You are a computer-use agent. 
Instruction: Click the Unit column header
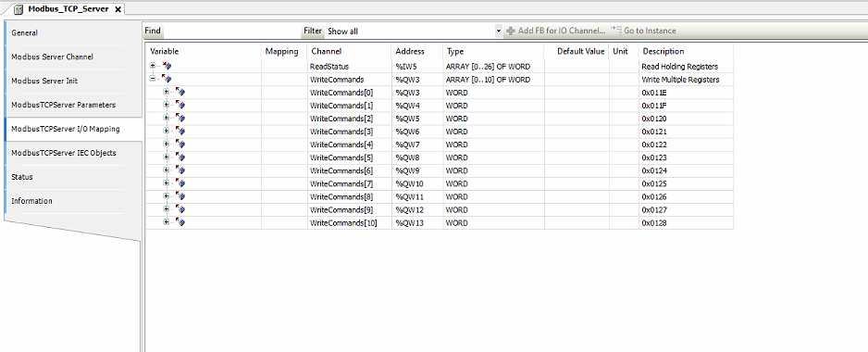(x=624, y=51)
